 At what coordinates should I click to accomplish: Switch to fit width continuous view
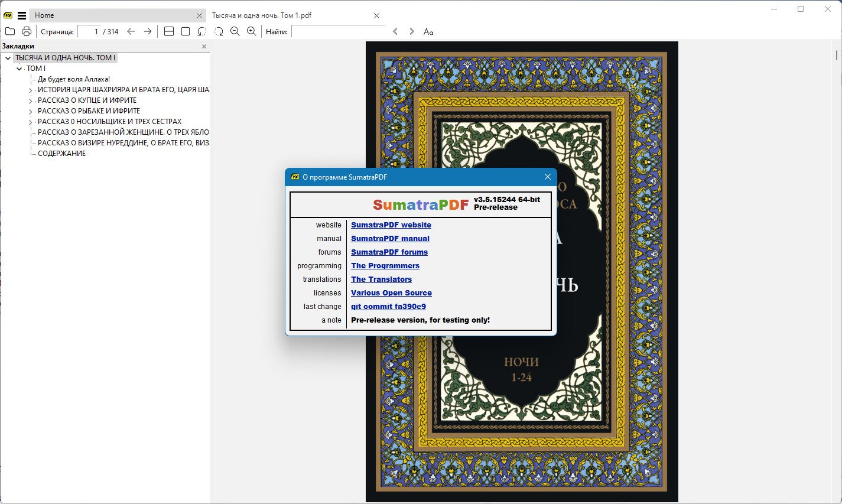[x=169, y=31]
